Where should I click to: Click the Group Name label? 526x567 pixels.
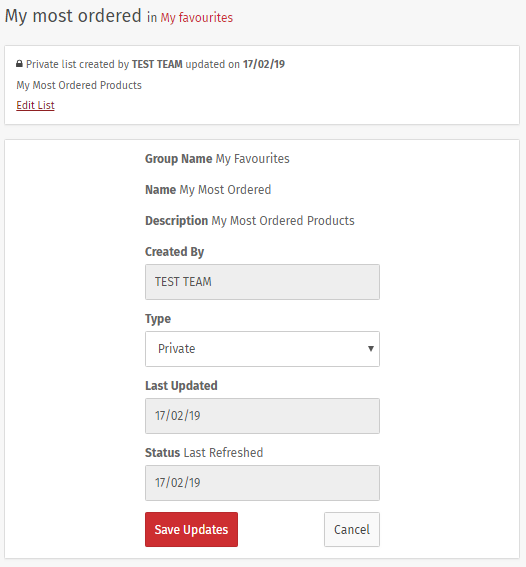pyautogui.click(x=179, y=159)
